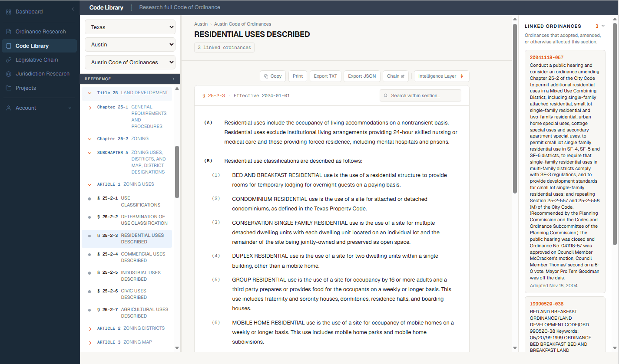Click bullet next to § 25-2-1

click(x=89, y=198)
